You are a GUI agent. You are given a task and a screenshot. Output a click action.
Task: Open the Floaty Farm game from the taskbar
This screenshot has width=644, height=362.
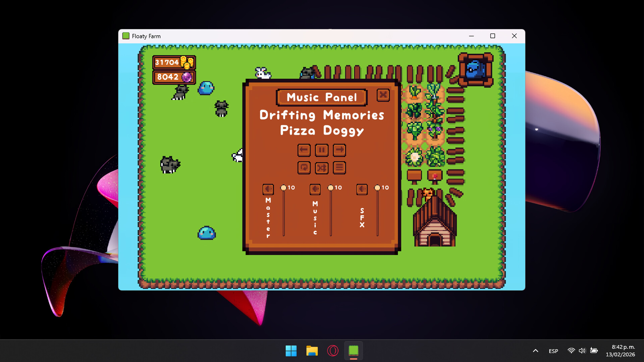click(353, 351)
